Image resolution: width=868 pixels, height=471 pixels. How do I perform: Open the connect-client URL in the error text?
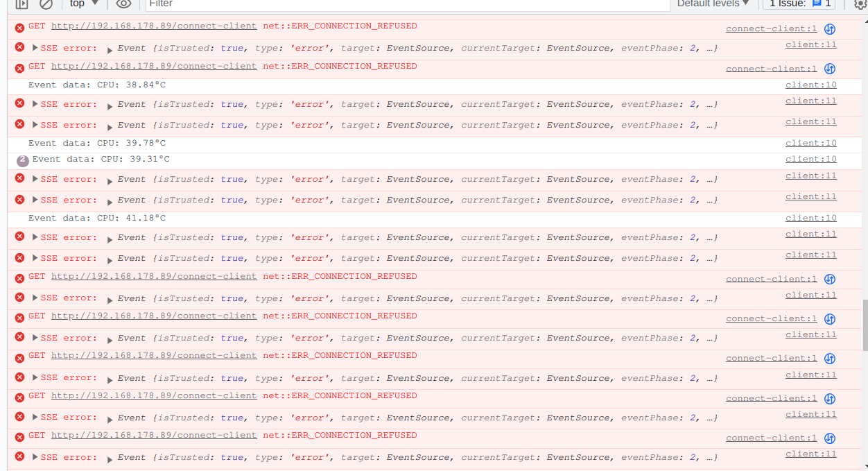[x=153, y=26]
